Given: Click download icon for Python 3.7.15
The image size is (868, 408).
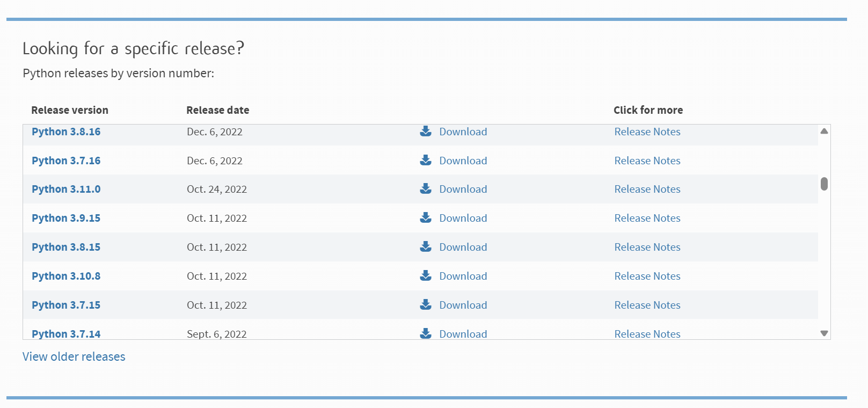Looking at the screenshot, I should click(426, 304).
